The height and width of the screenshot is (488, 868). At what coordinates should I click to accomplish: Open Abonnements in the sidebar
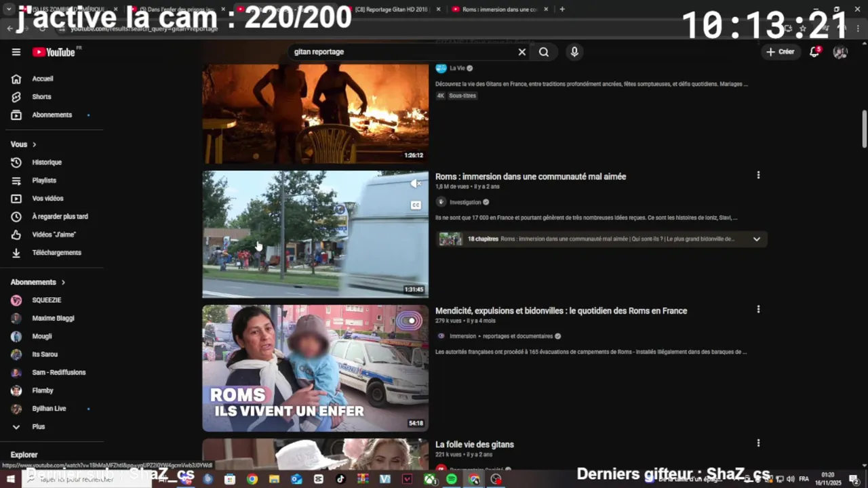[53, 115]
